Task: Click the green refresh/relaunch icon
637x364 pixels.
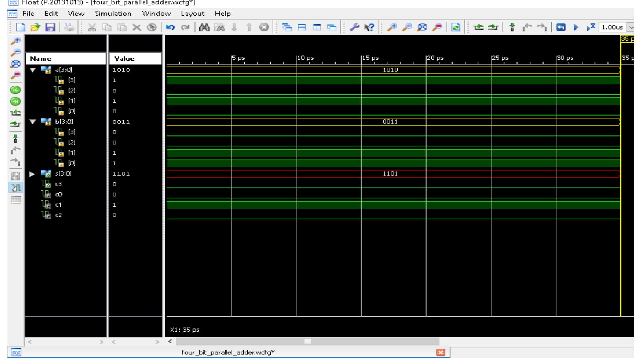Action: (455, 28)
